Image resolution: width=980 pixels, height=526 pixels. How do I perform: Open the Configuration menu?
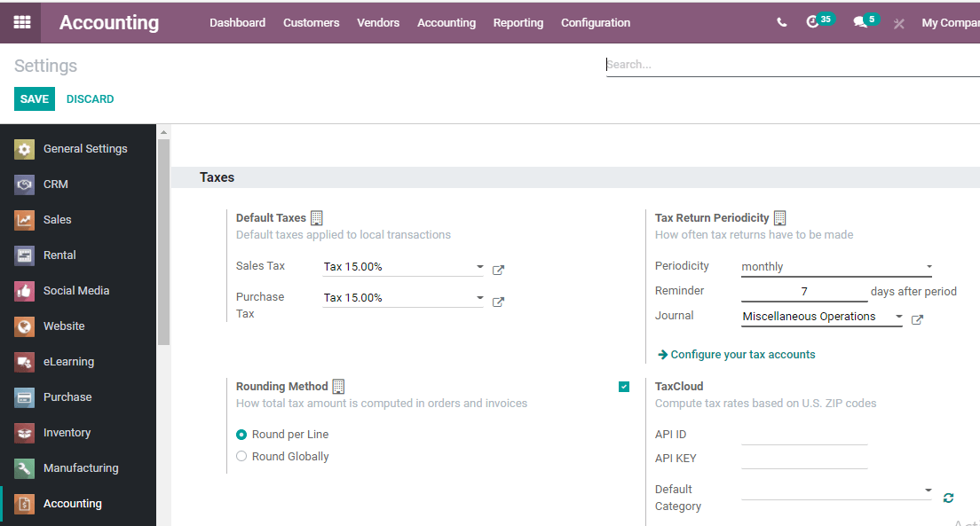click(596, 22)
